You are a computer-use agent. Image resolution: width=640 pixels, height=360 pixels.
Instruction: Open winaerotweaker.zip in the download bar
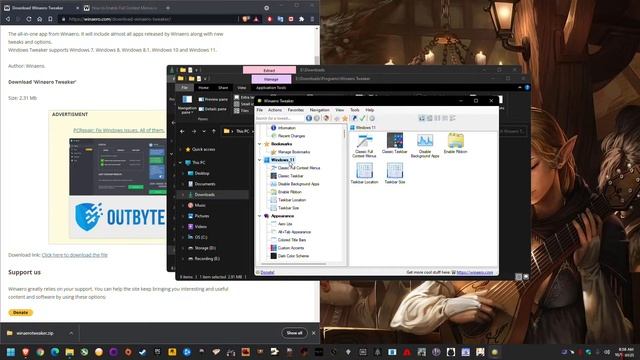[x=35, y=333]
